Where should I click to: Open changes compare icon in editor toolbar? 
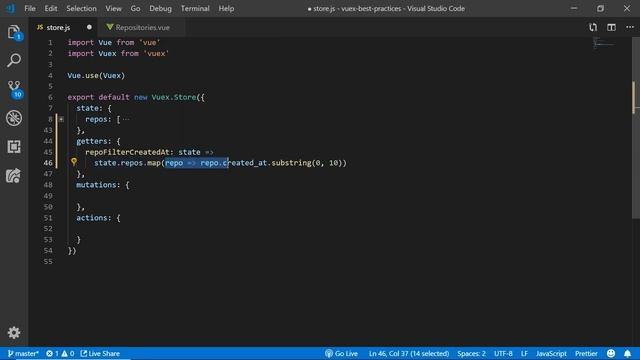pyautogui.click(x=593, y=27)
